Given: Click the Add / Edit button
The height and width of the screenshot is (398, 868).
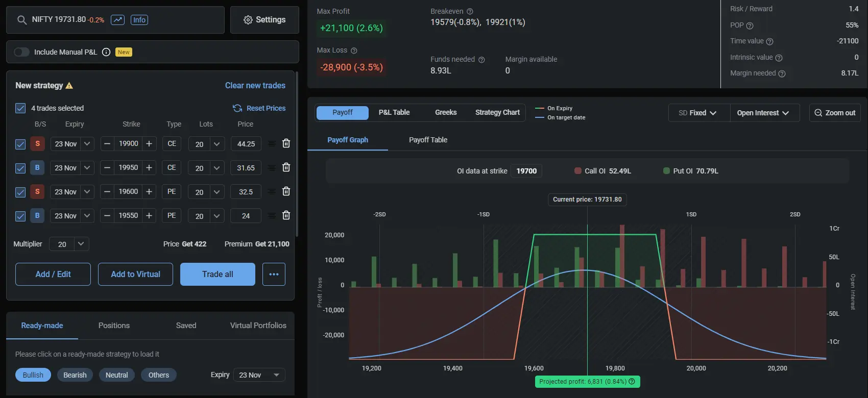Looking at the screenshot, I should pos(53,274).
